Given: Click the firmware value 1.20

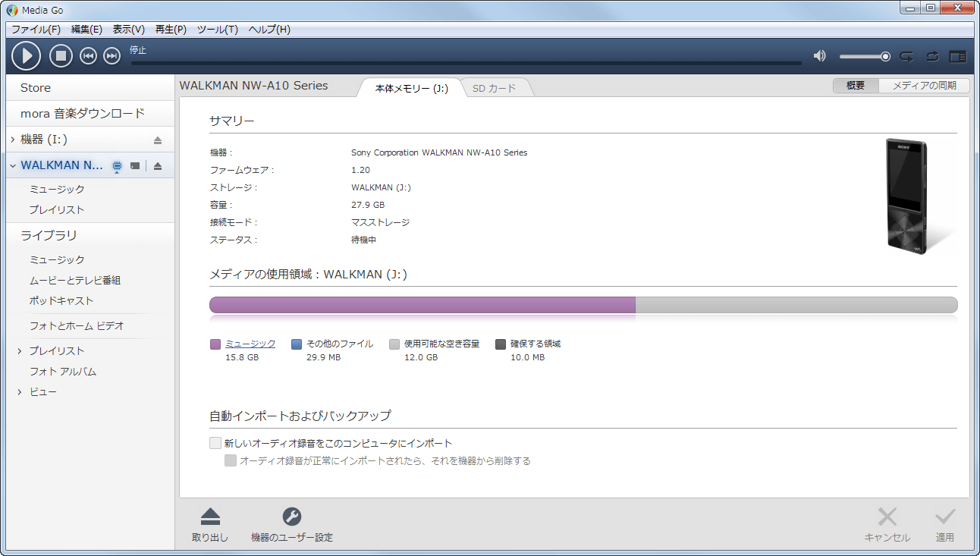Looking at the screenshot, I should coord(360,170).
